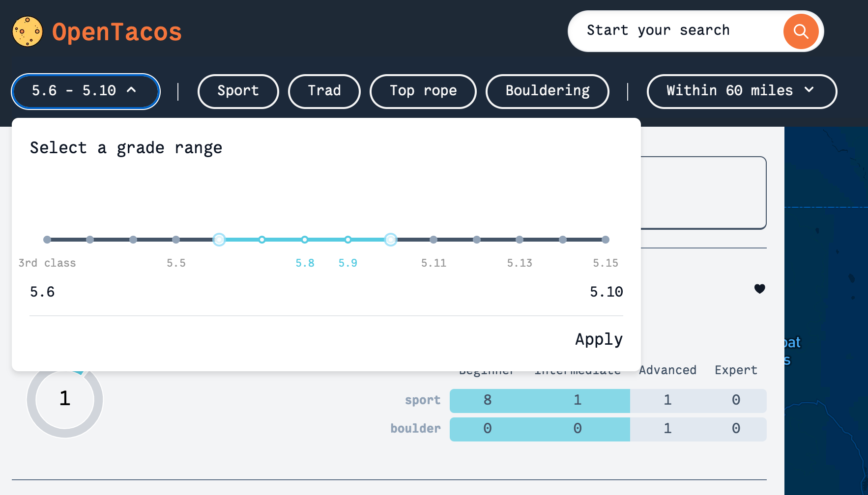Click the tick mark labeled 5.15
The height and width of the screenshot is (495, 868).
click(x=606, y=239)
